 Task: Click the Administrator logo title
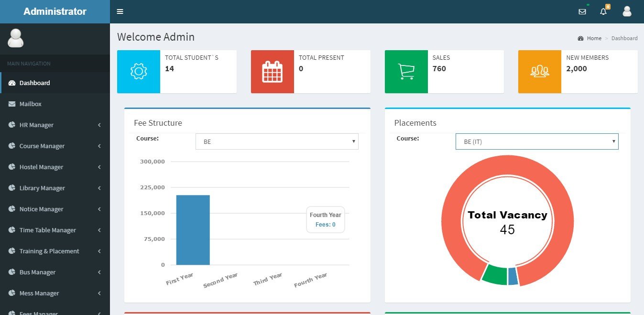pyautogui.click(x=55, y=11)
